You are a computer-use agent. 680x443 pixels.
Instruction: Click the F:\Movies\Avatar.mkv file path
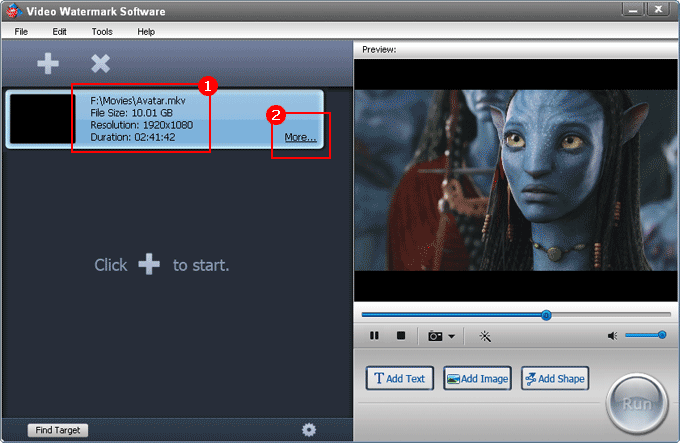click(x=138, y=101)
